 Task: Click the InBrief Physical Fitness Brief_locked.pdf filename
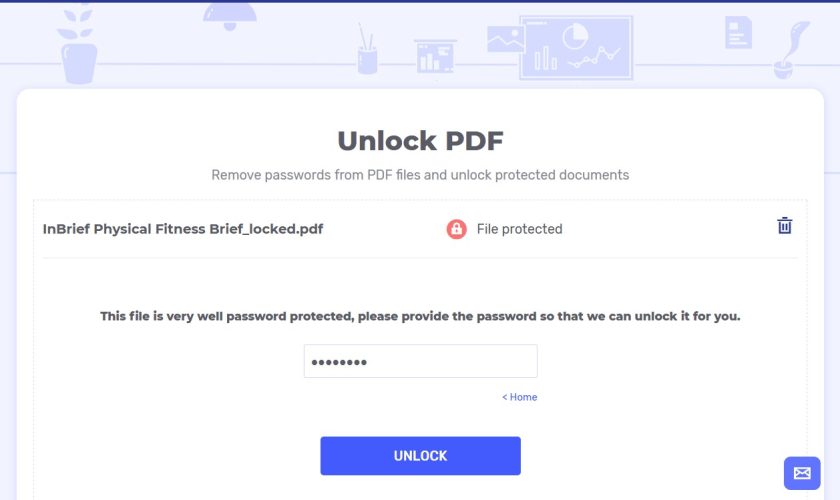click(183, 229)
